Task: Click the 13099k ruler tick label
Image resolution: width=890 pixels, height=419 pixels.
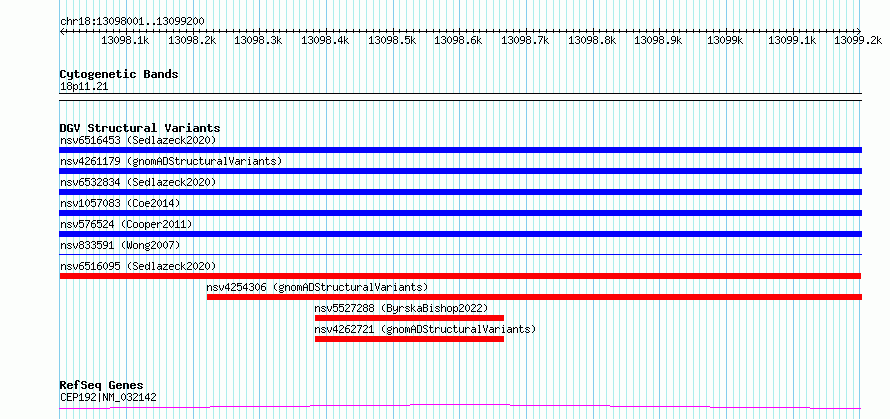Action: pos(725,40)
